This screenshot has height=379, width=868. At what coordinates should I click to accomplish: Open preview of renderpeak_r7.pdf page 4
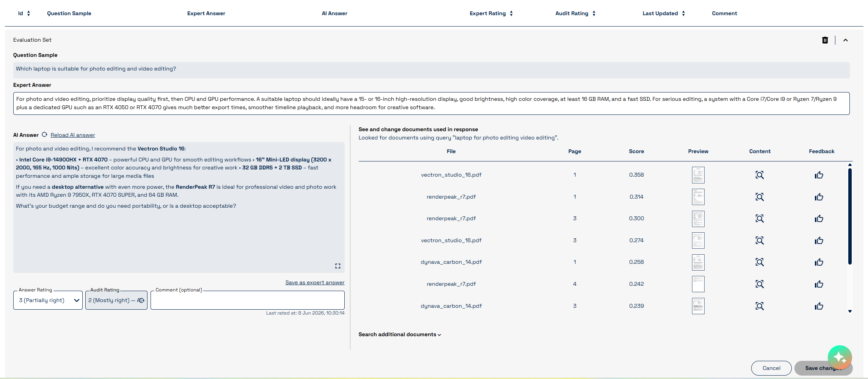pyautogui.click(x=698, y=284)
